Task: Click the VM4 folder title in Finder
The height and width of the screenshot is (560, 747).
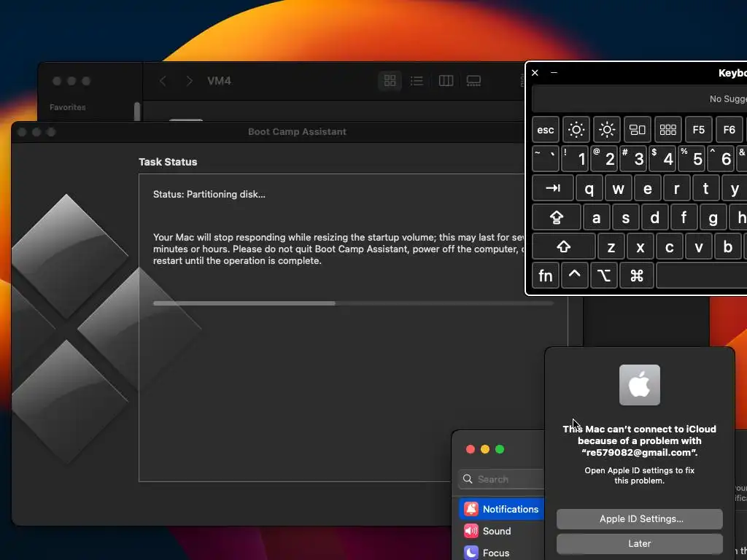Action: (x=219, y=81)
